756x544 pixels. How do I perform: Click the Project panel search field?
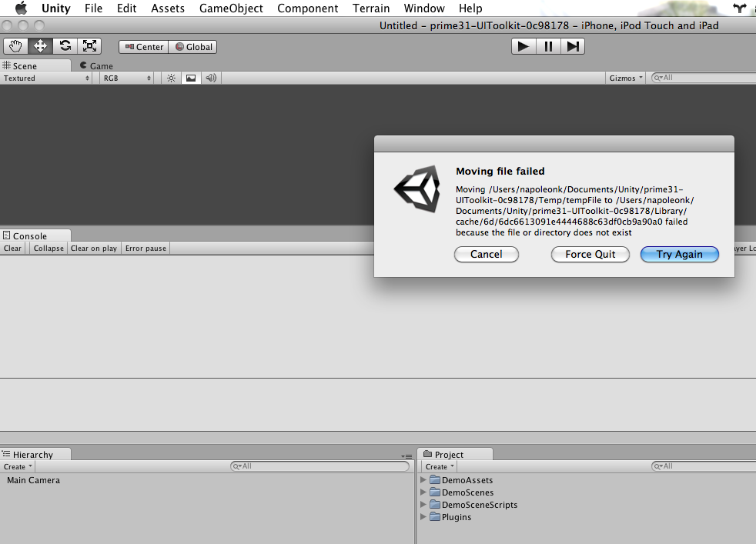click(701, 466)
